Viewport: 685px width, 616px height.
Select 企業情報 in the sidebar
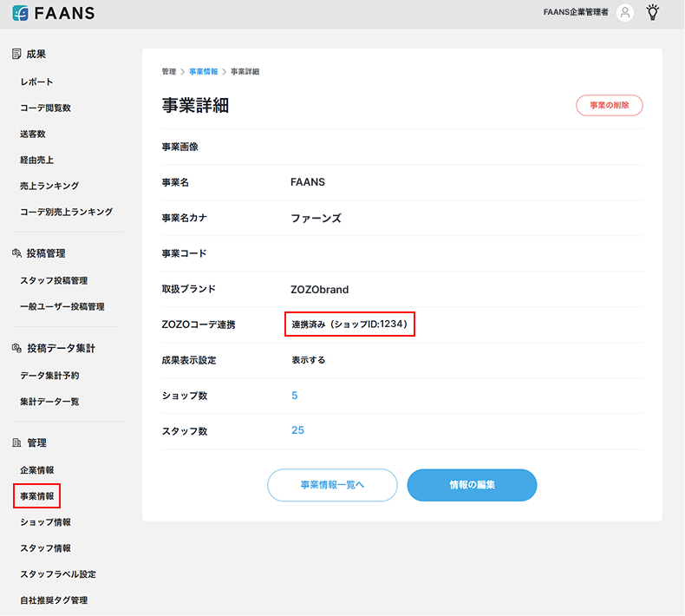[x=36, y=470]
